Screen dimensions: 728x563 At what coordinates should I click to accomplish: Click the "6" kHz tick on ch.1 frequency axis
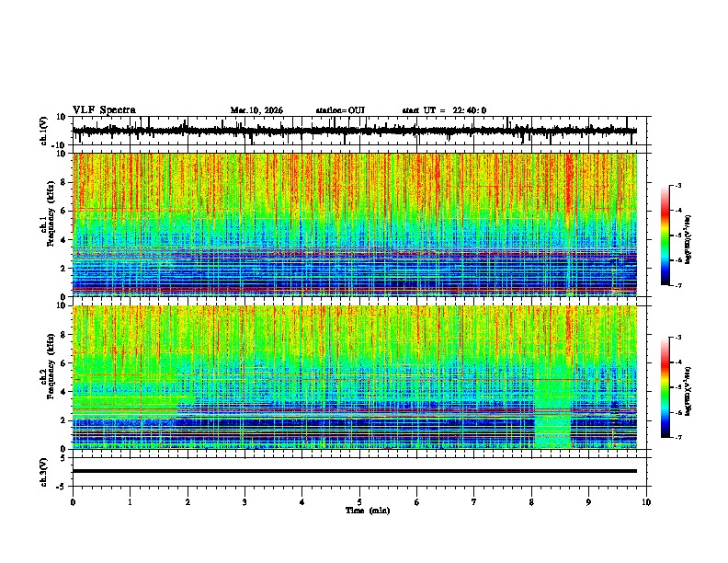pos(63,211)
